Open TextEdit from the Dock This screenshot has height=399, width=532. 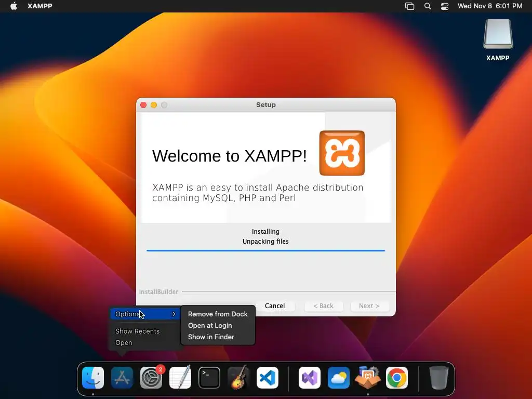click(x=180, y=378)
